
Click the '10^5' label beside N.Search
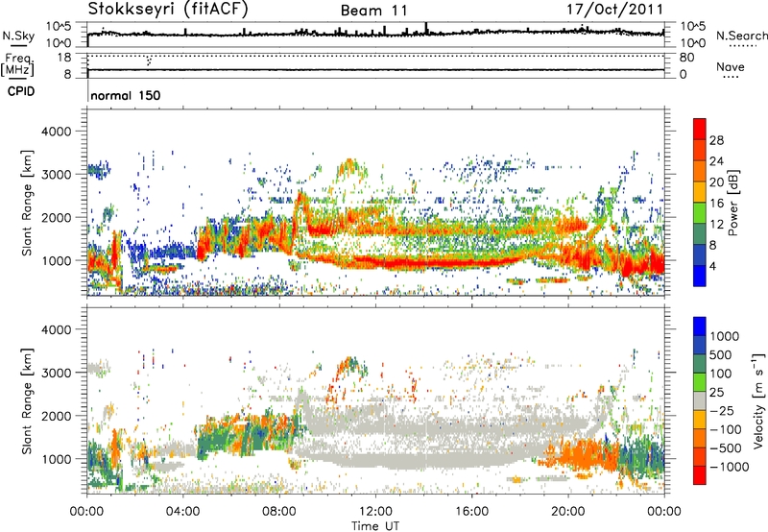[x=693, y=27]
